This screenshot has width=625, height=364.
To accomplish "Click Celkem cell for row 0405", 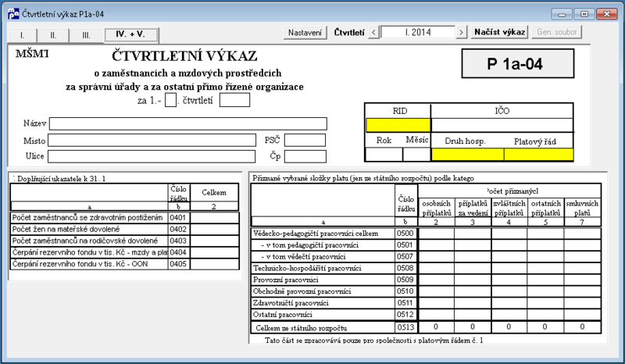I will [214, 264].
